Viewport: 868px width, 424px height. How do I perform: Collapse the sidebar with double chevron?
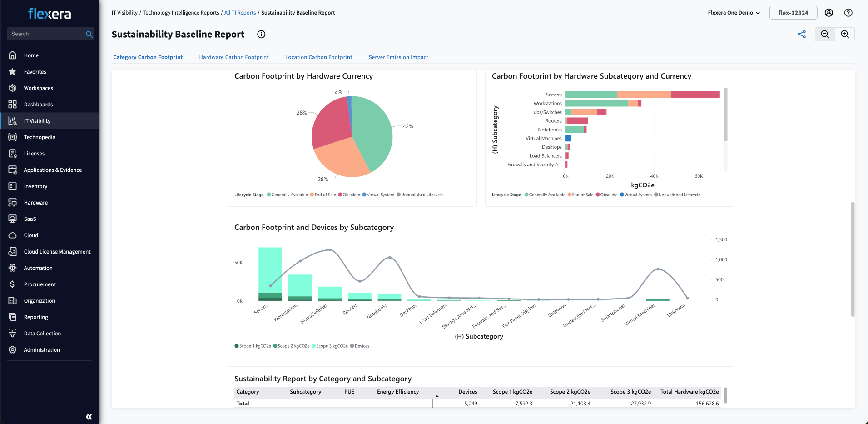click(89, 417)
